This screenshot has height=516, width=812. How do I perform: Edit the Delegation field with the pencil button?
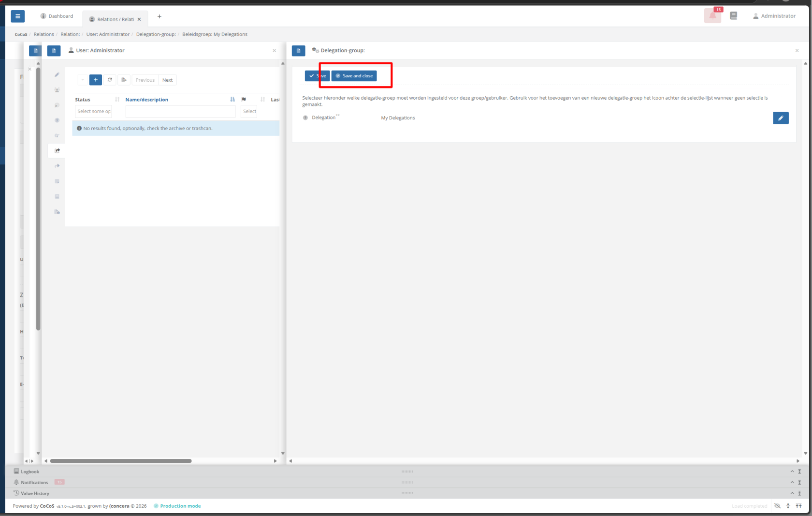[781, 118]
